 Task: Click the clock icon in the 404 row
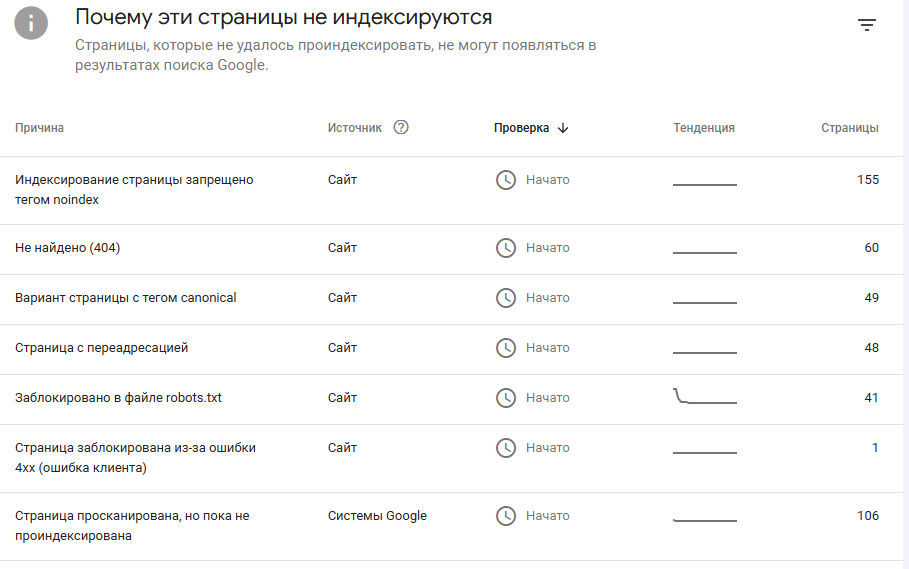click(506, 248)
